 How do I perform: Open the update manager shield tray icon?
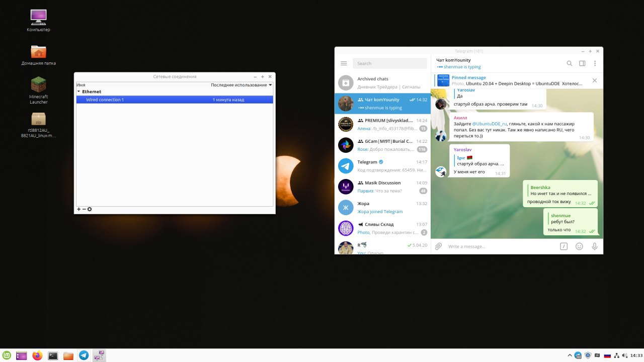point(588,355)
